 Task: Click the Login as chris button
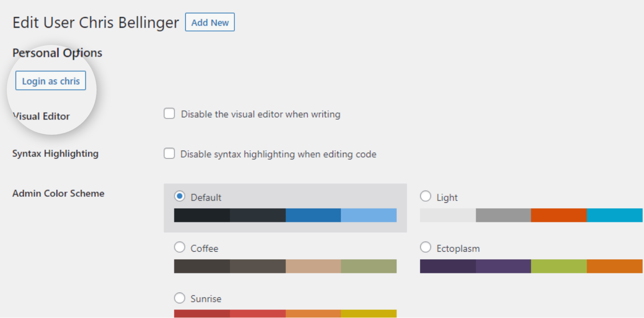[50, 81]
